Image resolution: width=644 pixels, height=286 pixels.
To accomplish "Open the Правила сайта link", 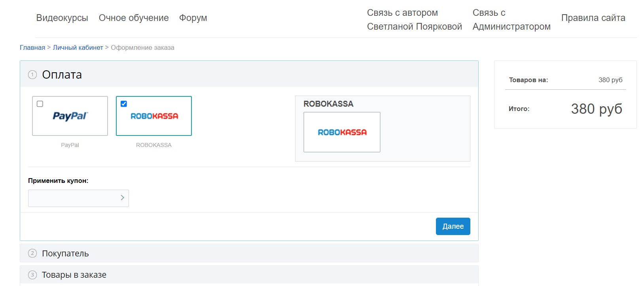I will (593, 18).
